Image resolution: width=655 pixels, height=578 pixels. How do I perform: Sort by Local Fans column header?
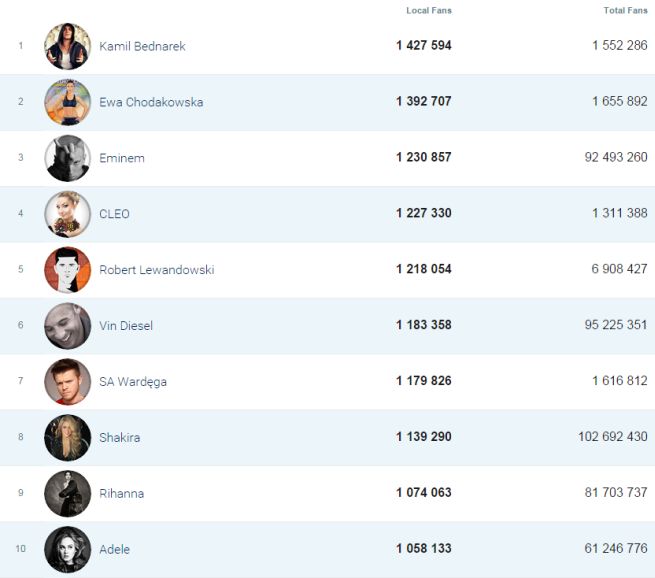tap(429, 10)
